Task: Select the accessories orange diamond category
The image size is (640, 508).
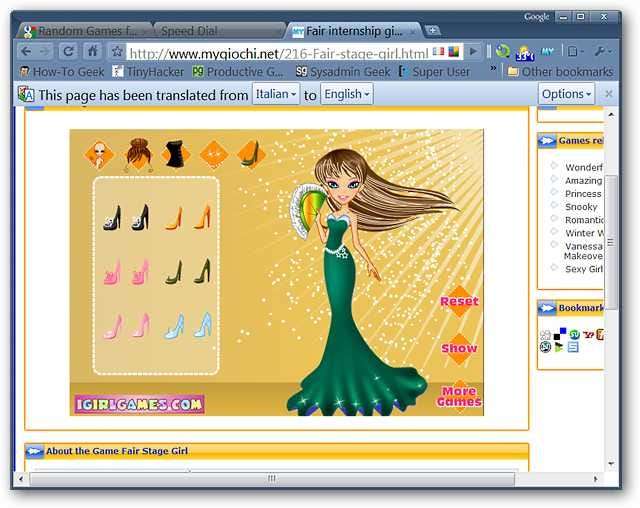Action: tap(214, 154)
